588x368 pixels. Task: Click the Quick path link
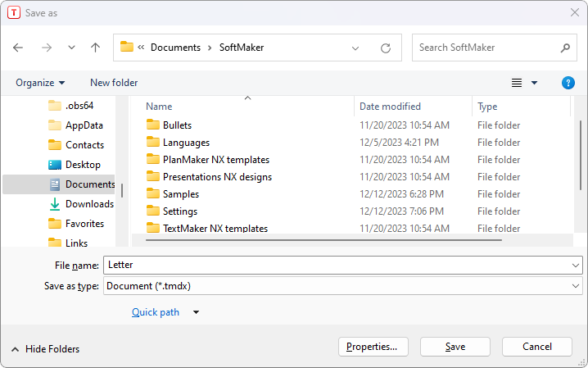coord(156,312)
